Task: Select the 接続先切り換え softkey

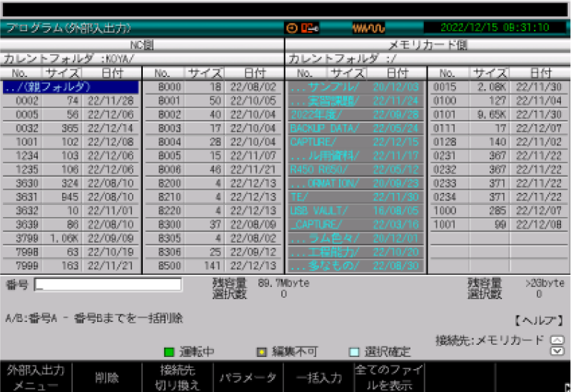Action: coord(177,377)
